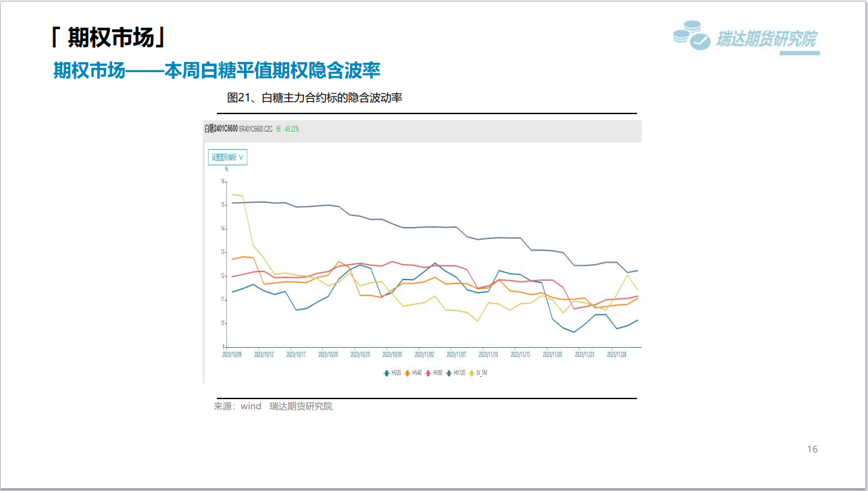The image size is (868, 491).
Task: Select the 2023/10/30 x-axis date label
Action: (x=392, y=354)
